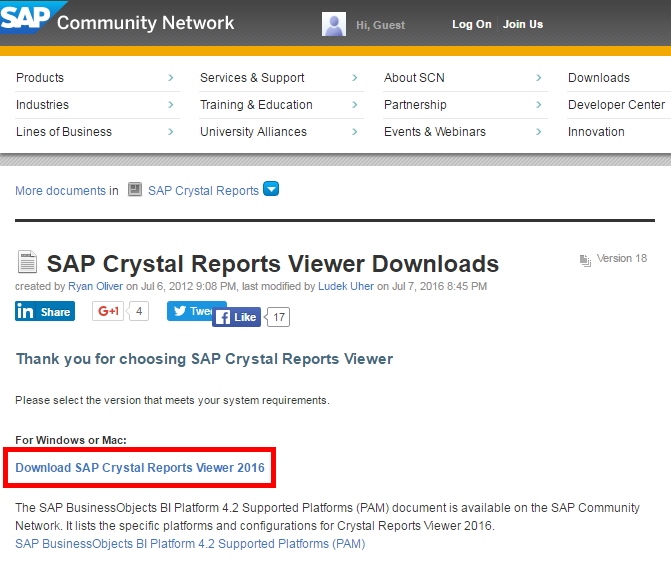Click the Join Us link
671x575 pixels.
[x=523, y=24]
